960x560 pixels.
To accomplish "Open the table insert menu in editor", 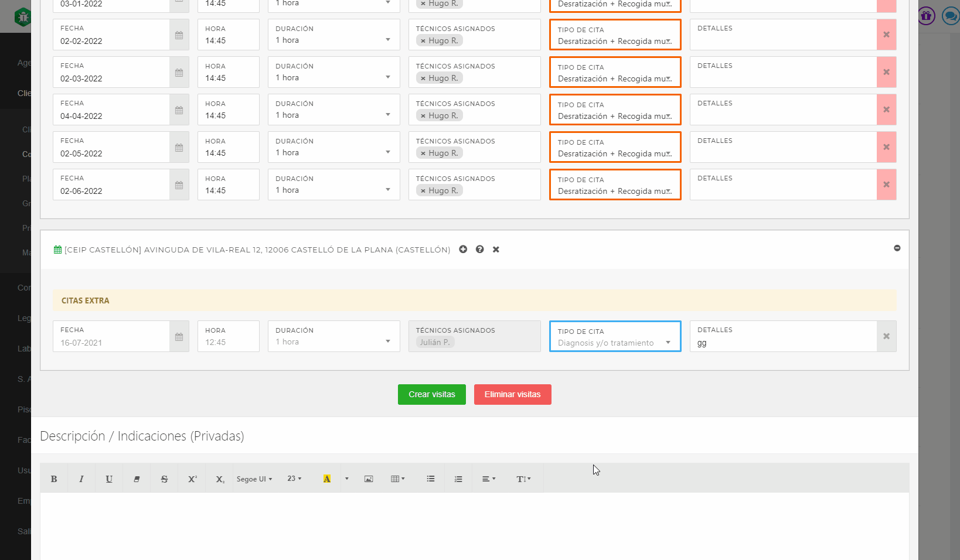I will coord(398,479).
